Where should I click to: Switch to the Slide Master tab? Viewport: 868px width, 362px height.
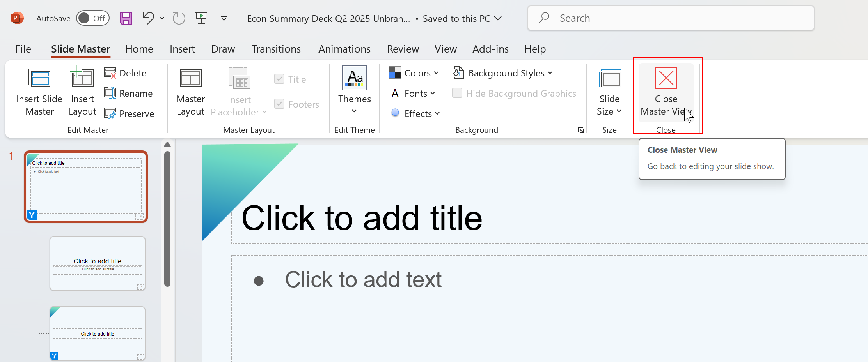point(80,49)
